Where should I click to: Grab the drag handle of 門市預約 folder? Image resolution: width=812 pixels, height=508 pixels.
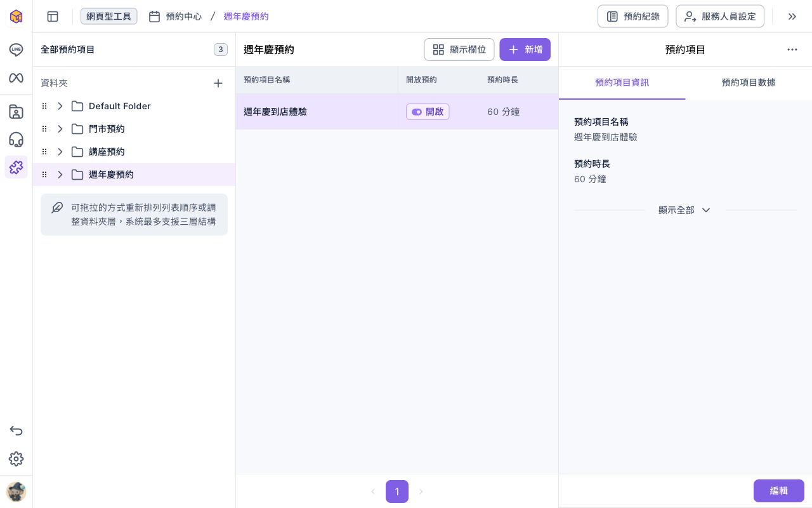click(44, 129)
